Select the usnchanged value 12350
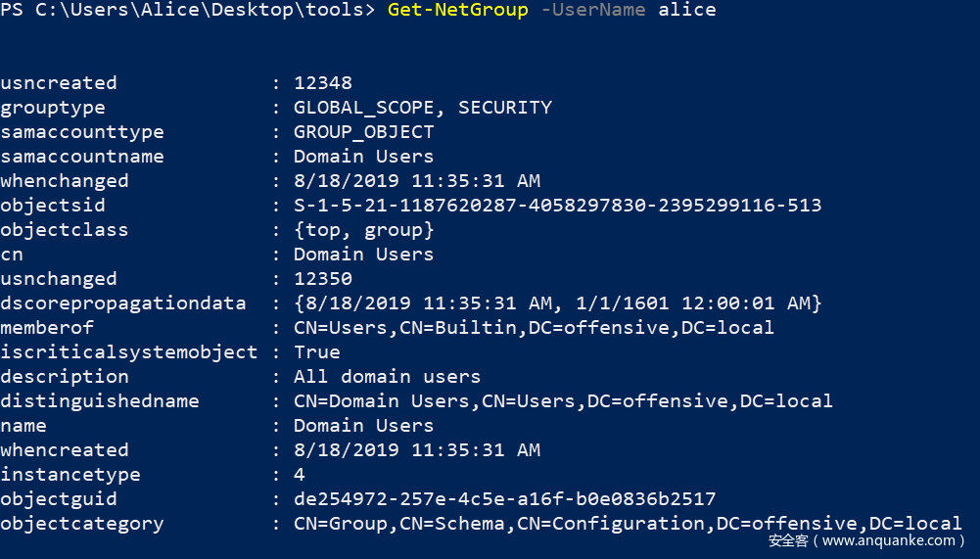The image size is (980, 559). (x=323, y=279)
